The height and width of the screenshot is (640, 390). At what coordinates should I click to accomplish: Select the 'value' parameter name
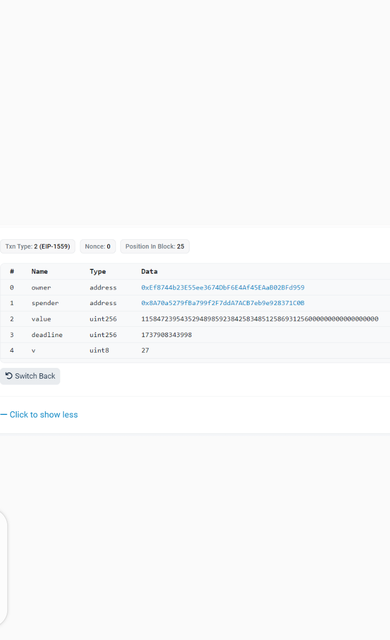(41, 319)
